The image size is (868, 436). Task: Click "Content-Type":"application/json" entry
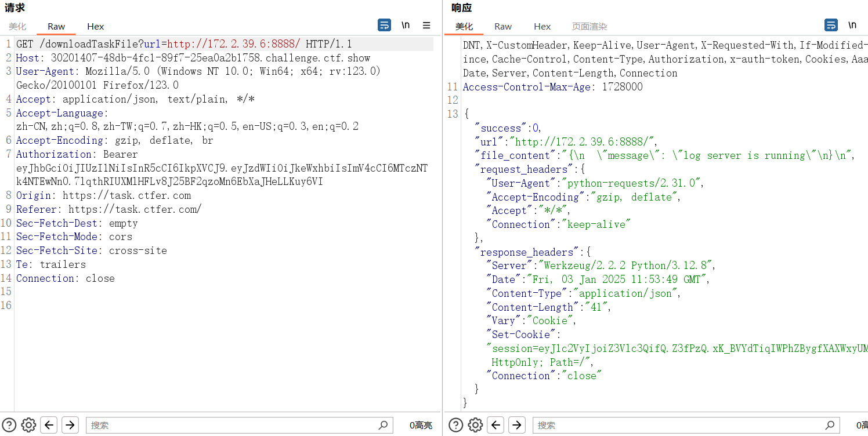pyautogui.click(x=583, y=293)
